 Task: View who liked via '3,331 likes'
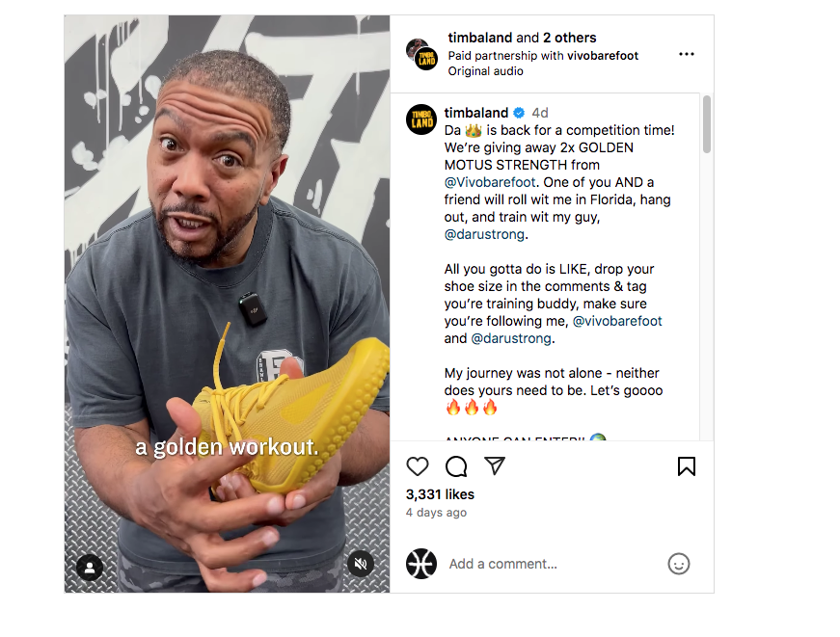point(440,494)
